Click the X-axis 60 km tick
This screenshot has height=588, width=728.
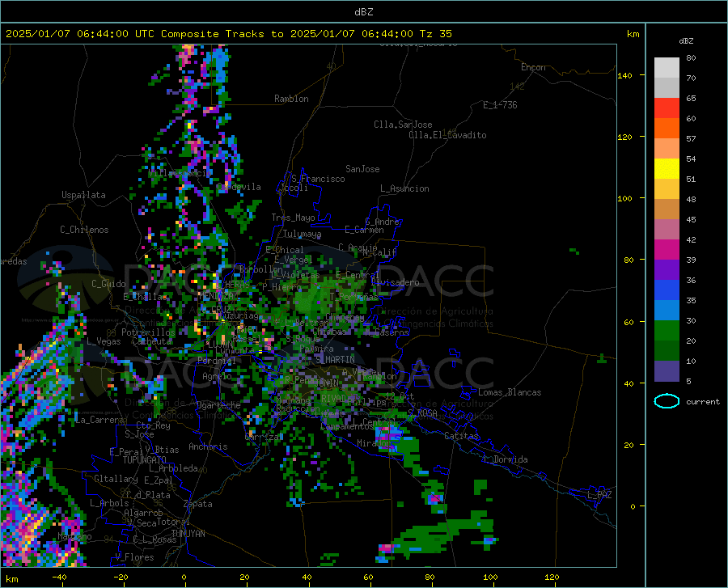point(368,577)
